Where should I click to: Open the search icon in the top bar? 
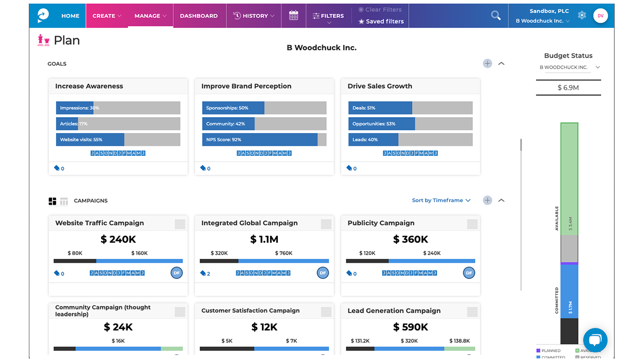point(496,15)
